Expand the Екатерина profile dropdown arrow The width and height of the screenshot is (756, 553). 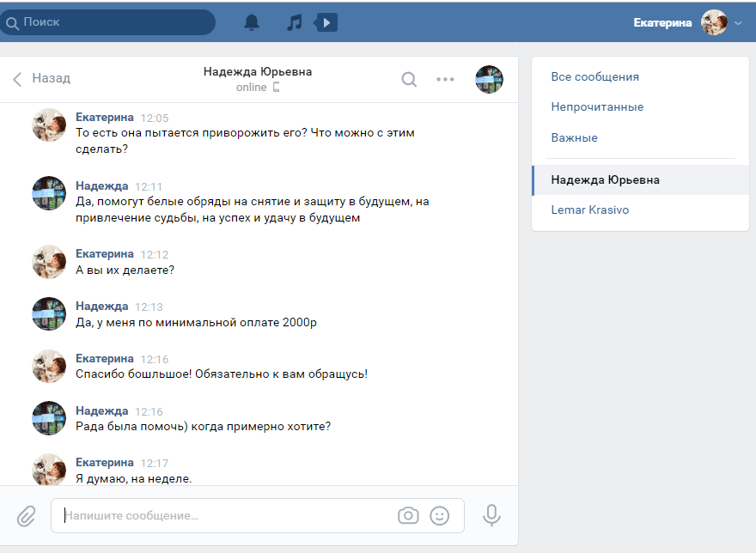[x=738, y=23]
